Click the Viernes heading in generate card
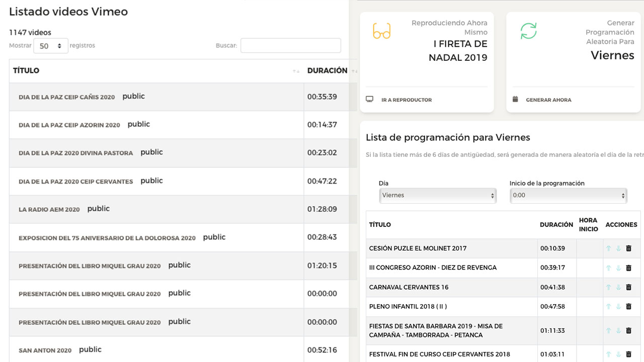This screenshot has height=362, width=644. click(612, 55)
